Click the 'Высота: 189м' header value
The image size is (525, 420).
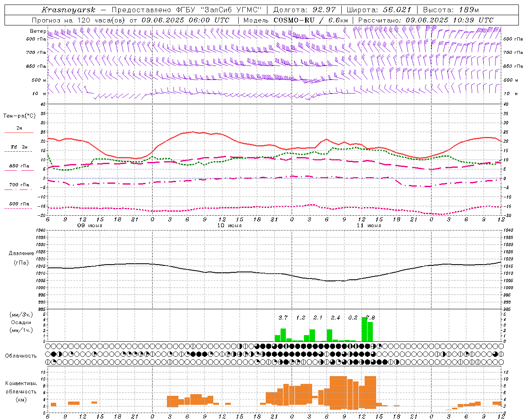click(451, 10)
